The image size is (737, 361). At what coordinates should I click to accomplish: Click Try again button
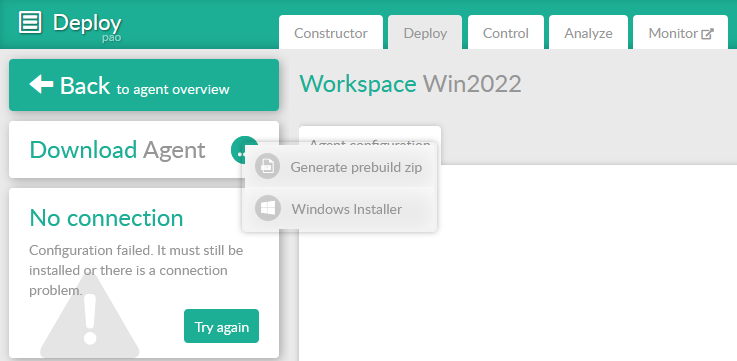[x=221, y=326]
